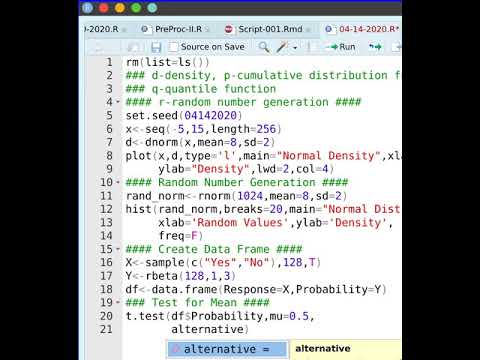
Task: Click the blue R icon in the title bar
Action: (x=88, y=8)
